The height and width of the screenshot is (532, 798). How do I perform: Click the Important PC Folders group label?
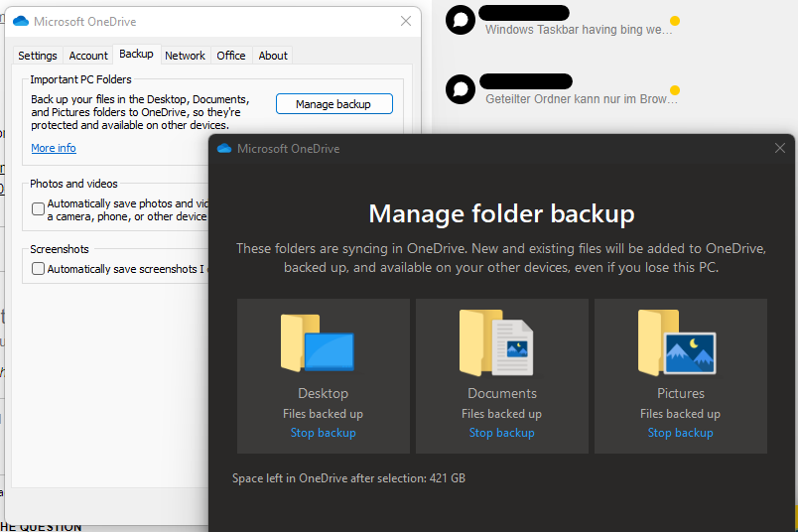pyautogui.click(x=80, y=79)
